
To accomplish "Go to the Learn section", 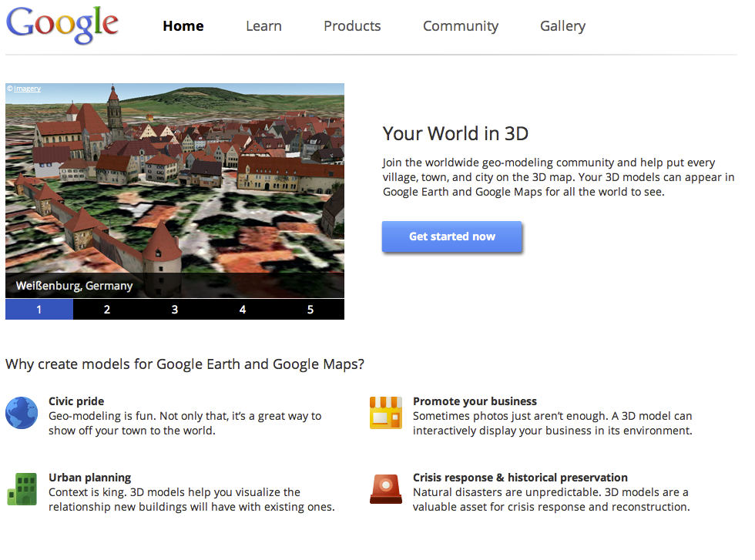I will click(263, 26).
